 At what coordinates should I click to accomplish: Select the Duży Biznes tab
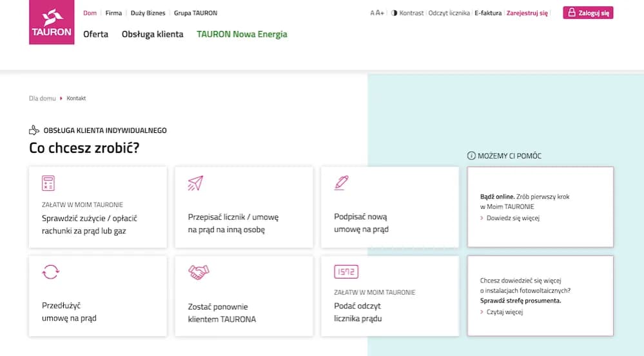148,13
